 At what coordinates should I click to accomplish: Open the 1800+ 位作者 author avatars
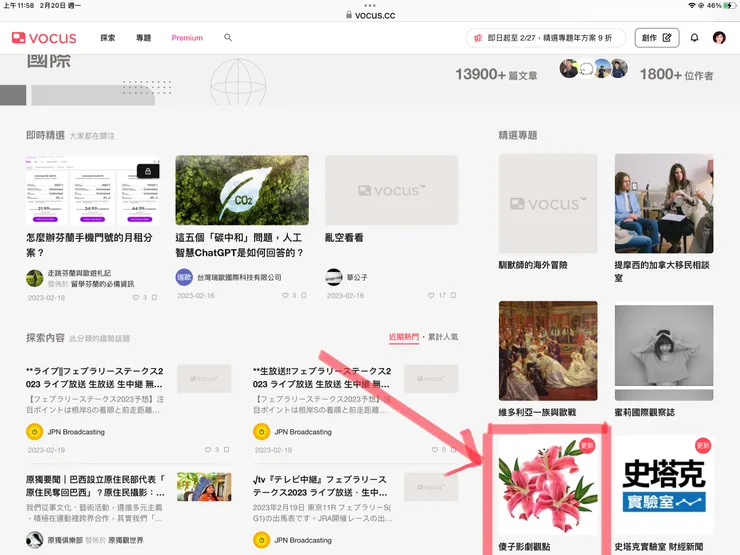coord(593,69)
